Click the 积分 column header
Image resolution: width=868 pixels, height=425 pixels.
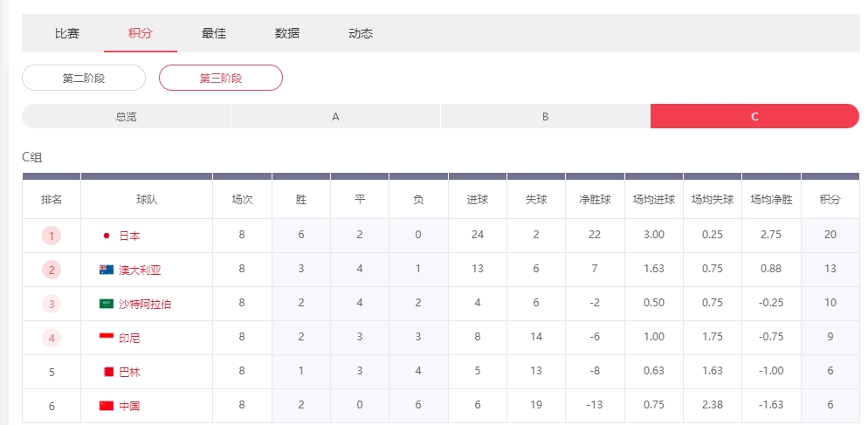click(830, 199)
